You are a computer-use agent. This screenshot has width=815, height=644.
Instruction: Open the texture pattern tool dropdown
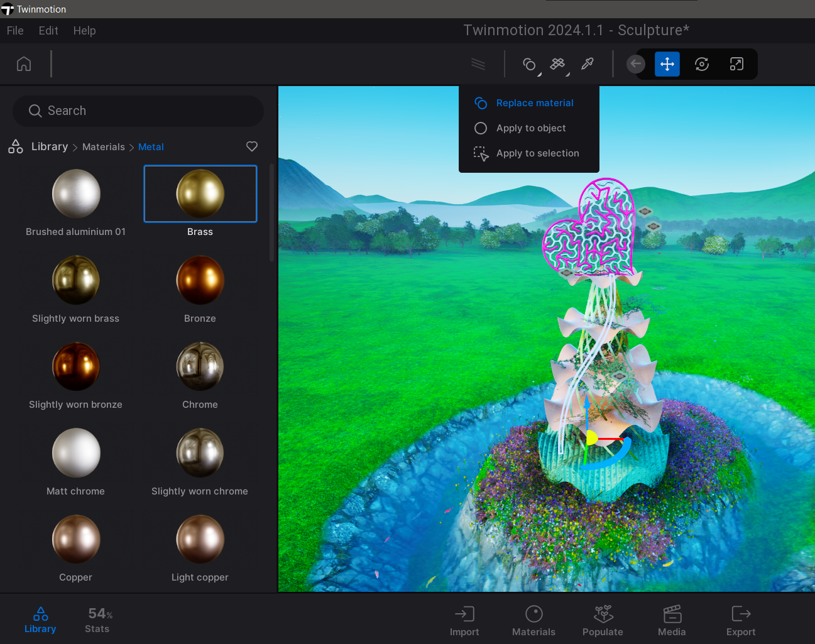559,64
